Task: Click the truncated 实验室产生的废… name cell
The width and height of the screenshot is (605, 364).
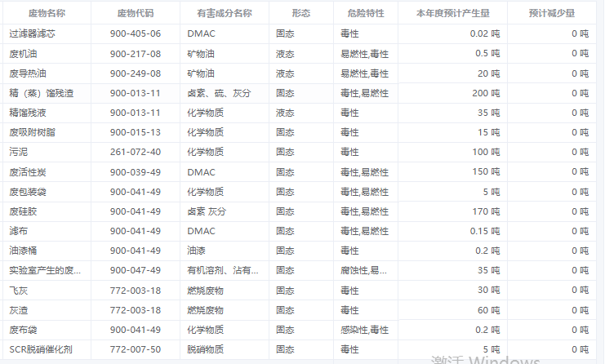Action: [45, 270]
